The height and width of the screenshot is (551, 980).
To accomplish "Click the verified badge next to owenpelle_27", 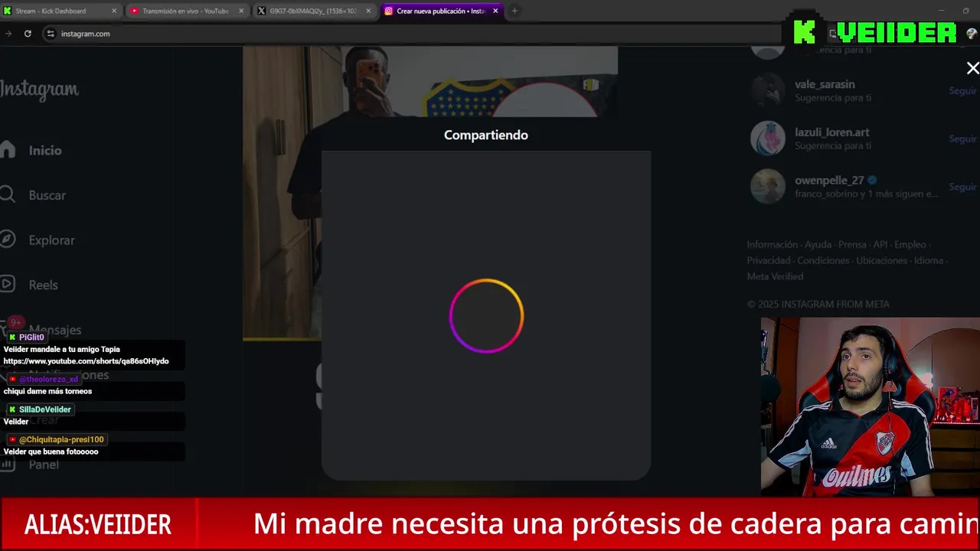I will [x=872, y=181].
